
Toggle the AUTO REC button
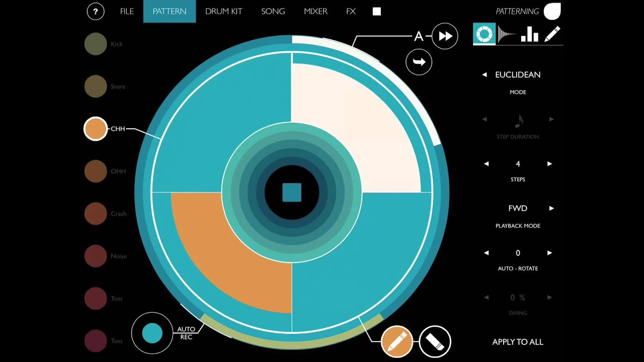tap(152, 333)
